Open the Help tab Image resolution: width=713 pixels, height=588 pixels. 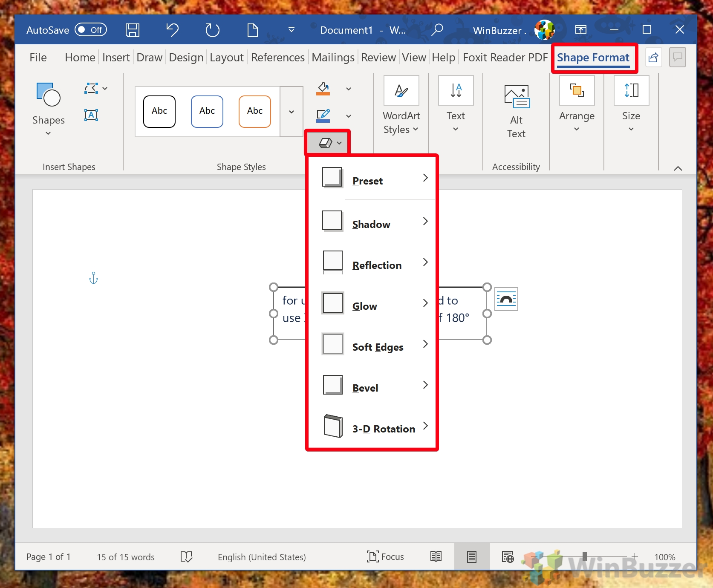point(444,58)
